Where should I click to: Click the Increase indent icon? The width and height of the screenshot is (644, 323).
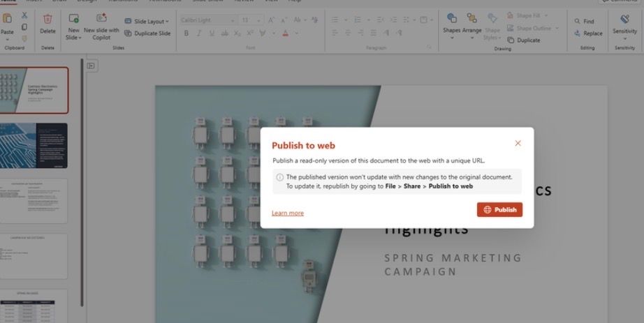(x=393, y=20)
